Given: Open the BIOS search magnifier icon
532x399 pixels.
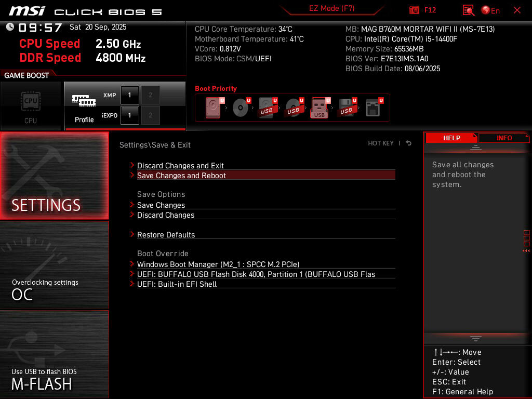Looking at the screenshot, I should 469,10.
